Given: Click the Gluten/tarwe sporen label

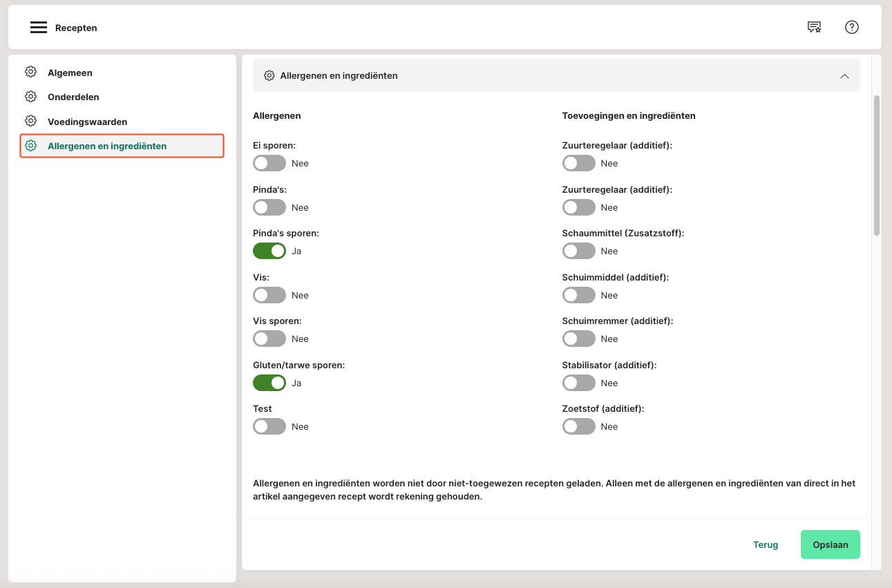Looking at the screenshot, I should click(299, 365).
